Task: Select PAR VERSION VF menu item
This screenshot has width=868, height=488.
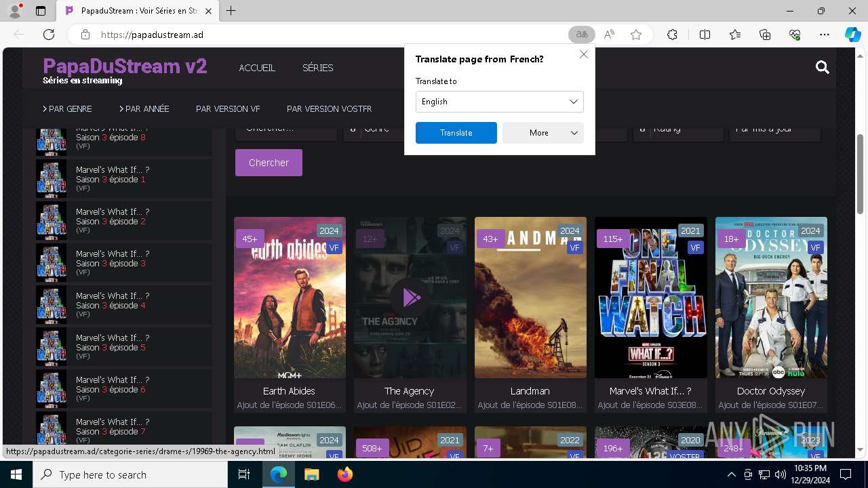Action: pyautogui.click(x=228, y=108)
